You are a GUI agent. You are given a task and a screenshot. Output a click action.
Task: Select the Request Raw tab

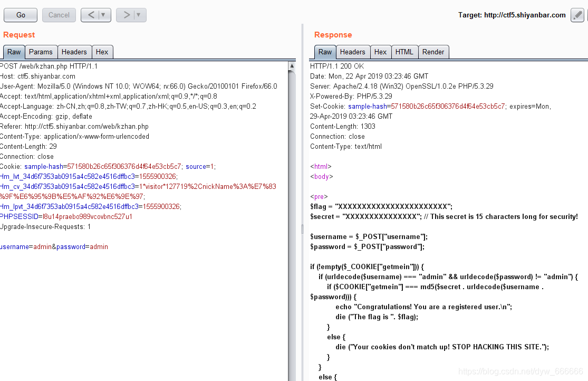14,52
